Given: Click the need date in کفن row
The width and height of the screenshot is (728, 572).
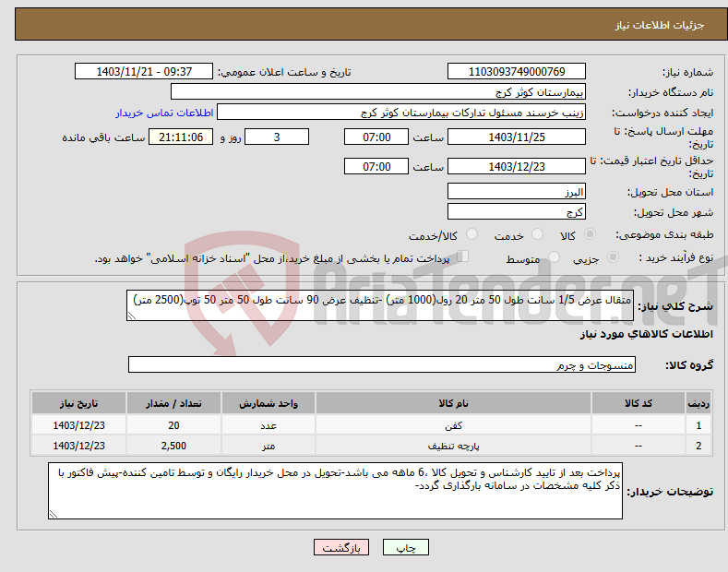Looking at the screenshot, I should pos(79,424).
